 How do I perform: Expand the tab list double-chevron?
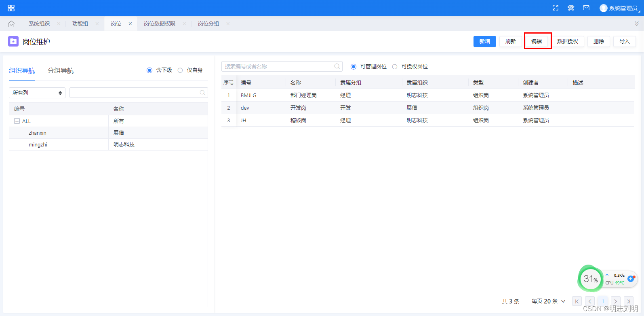tap(637, 24)
